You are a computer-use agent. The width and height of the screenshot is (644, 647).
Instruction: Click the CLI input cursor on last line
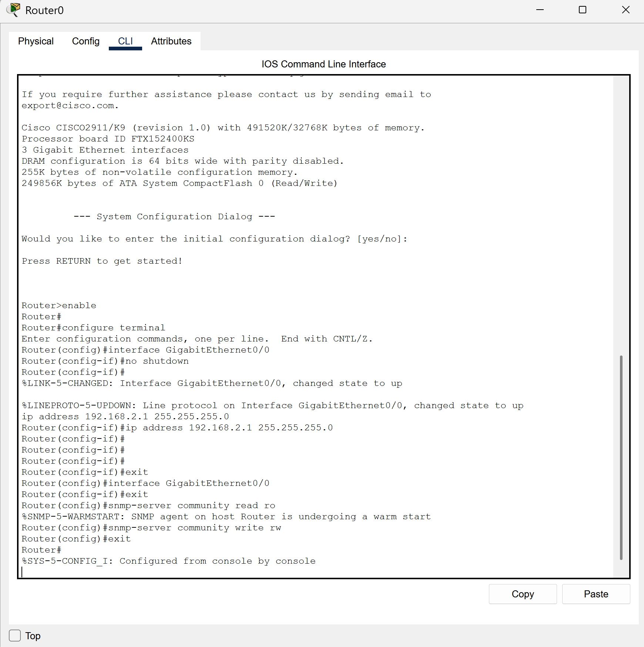pyautogui.click(x=22, y=572)
